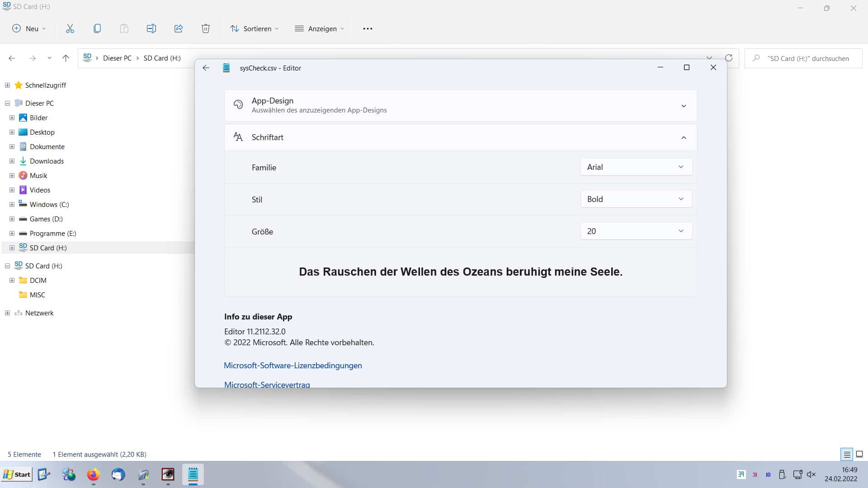Open the three-dots more options menu
Viewport: 868px width, 488px height.
[368, 28]
